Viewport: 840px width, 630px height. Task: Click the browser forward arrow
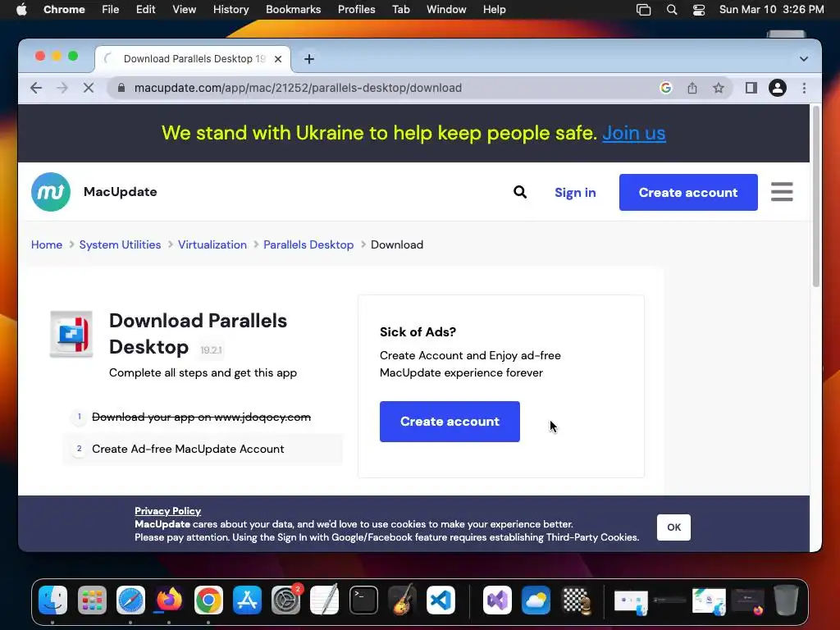pyautogui.click(x=62, y=88)
